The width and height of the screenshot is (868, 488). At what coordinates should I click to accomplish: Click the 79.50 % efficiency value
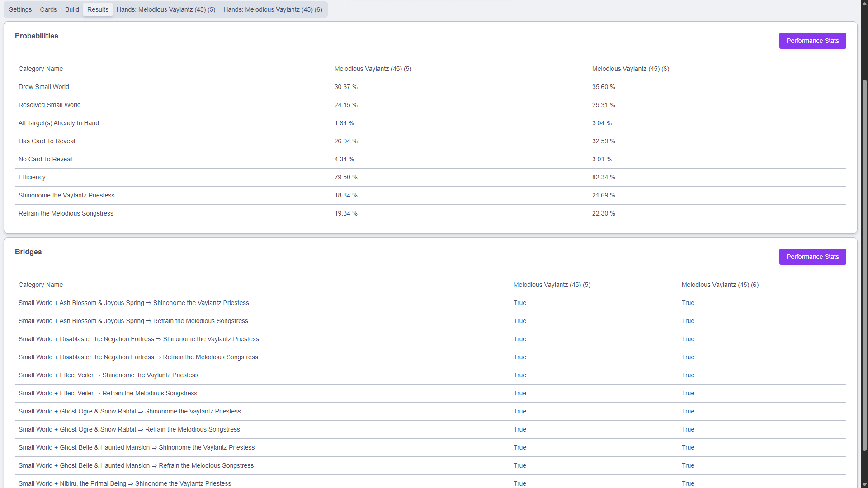346,177
